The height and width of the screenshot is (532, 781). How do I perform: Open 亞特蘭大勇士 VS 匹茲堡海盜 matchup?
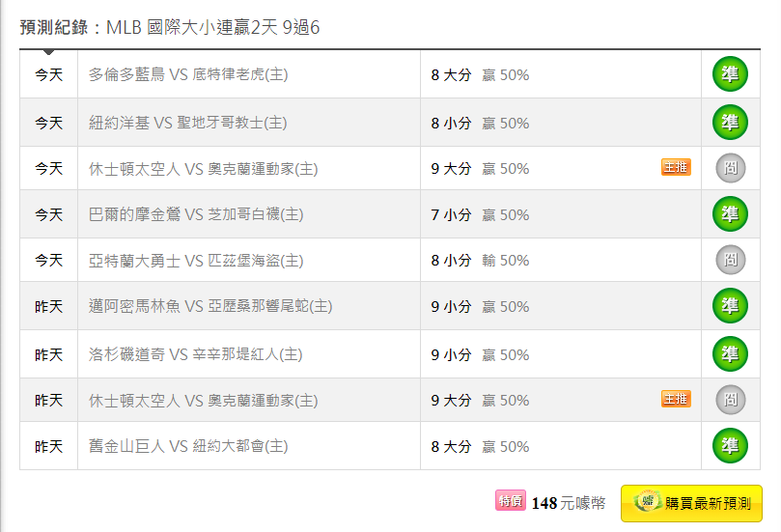[196, 261]
